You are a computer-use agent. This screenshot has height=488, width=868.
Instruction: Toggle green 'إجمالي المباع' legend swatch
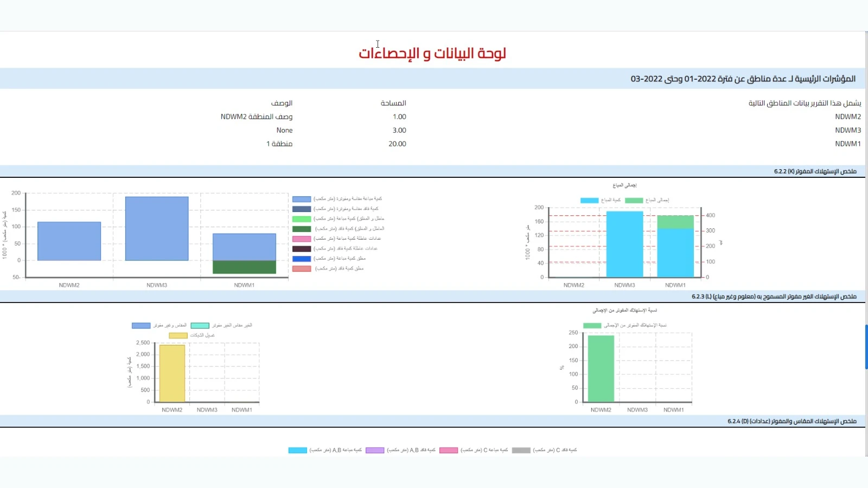(634, 200)
